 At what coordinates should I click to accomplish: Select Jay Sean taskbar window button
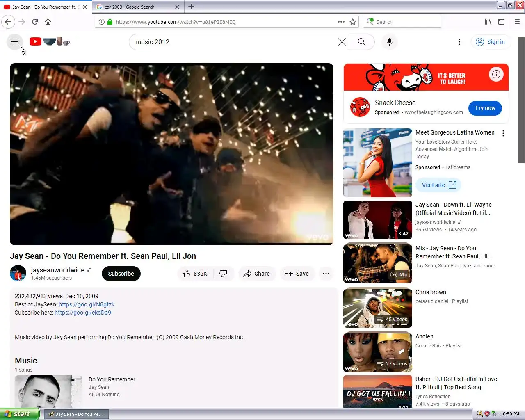coord(76,414)
